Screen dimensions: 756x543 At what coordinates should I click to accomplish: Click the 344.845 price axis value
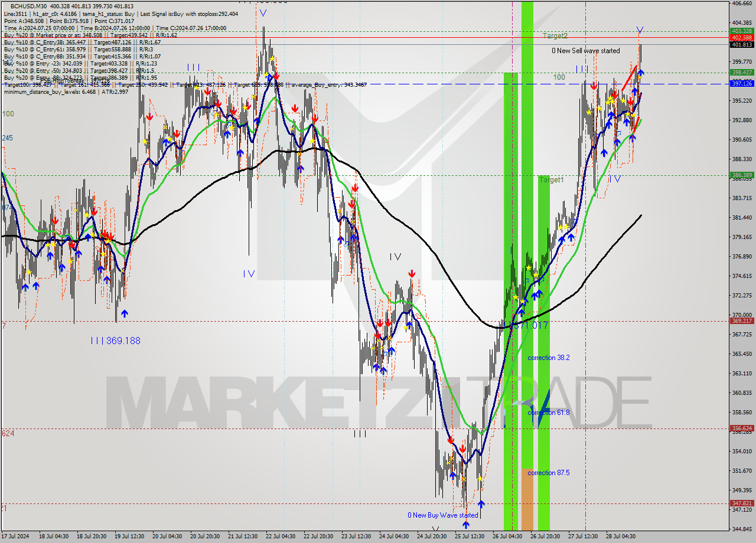[x=741, y=529]
